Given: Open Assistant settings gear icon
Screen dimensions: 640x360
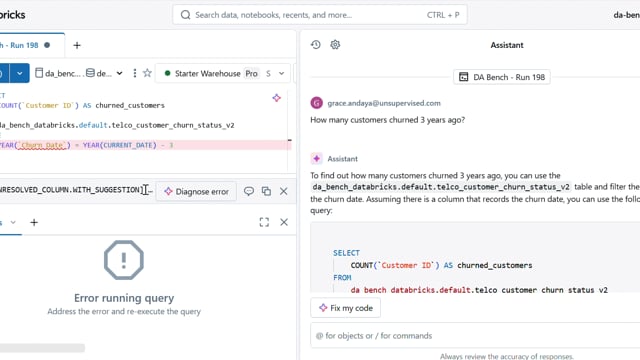Looking at the screenshot, I should 335,44.
